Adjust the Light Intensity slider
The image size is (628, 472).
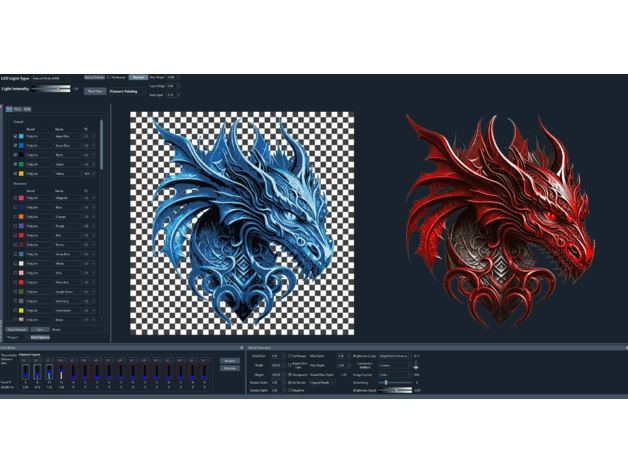tap(51, 89)
